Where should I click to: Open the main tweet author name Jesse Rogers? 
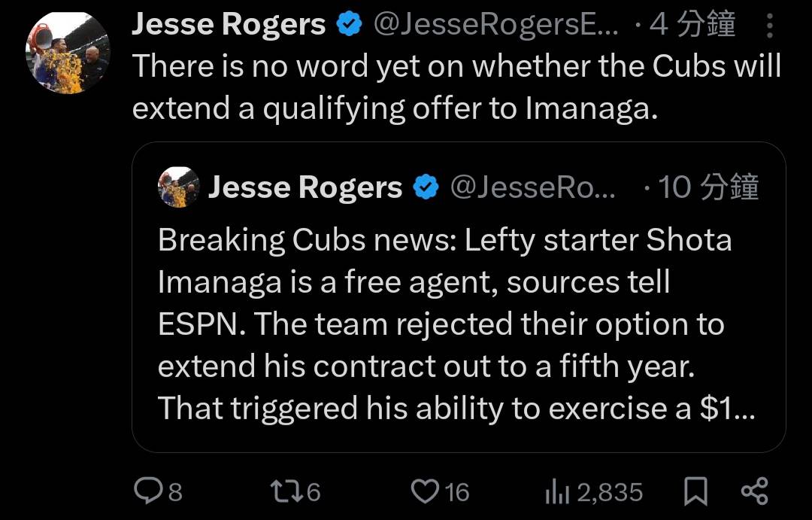coord(229,25)
